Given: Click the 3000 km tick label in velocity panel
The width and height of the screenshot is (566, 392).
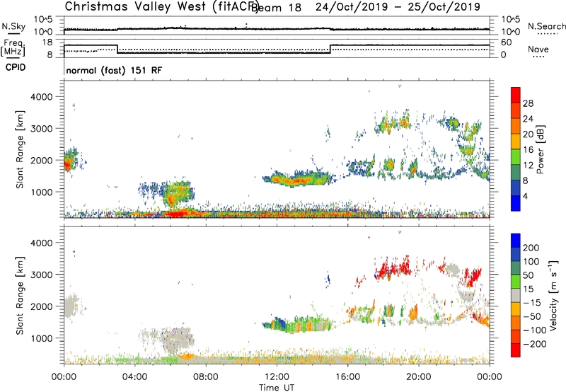Looking at the screenshot, I should pyautogui.click(x=42, y=275).
